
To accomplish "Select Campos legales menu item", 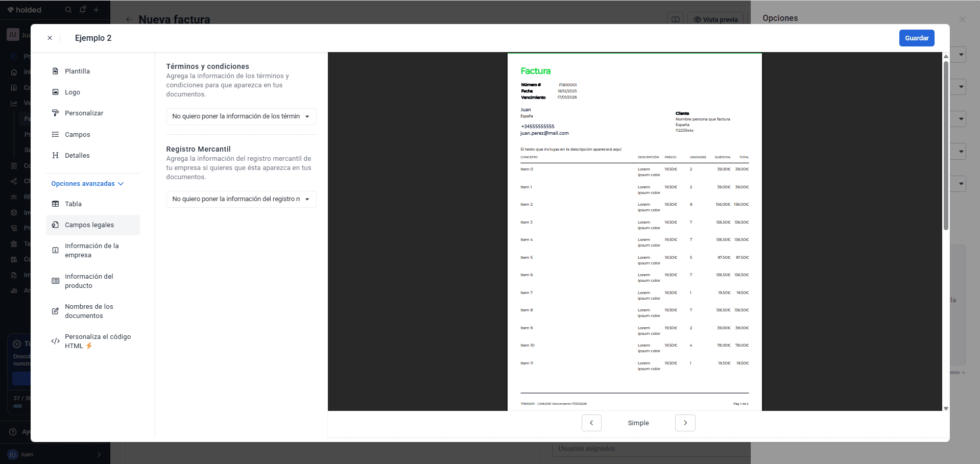I will tap(92, 225).
